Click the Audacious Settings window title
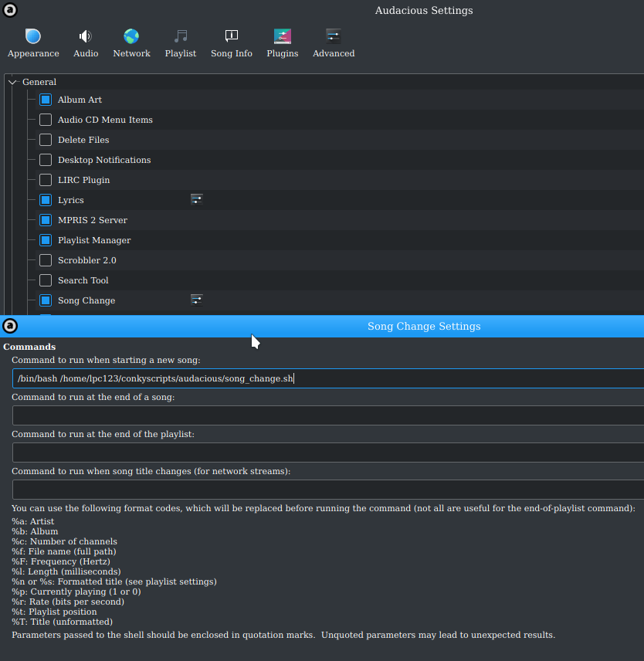 click(424, 11)
